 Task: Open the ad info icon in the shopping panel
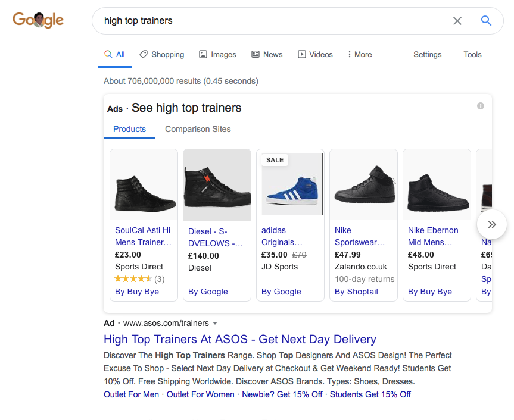point(481,106)
